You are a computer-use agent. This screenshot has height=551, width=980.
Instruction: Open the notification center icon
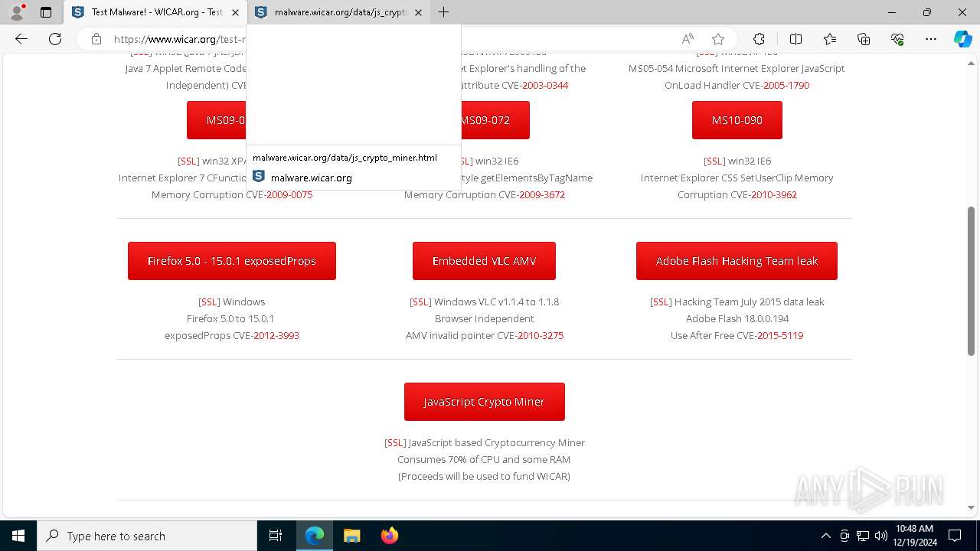pos(955,536)
